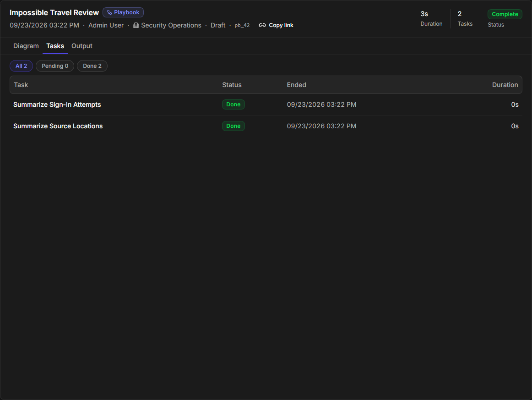
Task: Click Ended time for Sign-In Attempts
Action: 321,104
